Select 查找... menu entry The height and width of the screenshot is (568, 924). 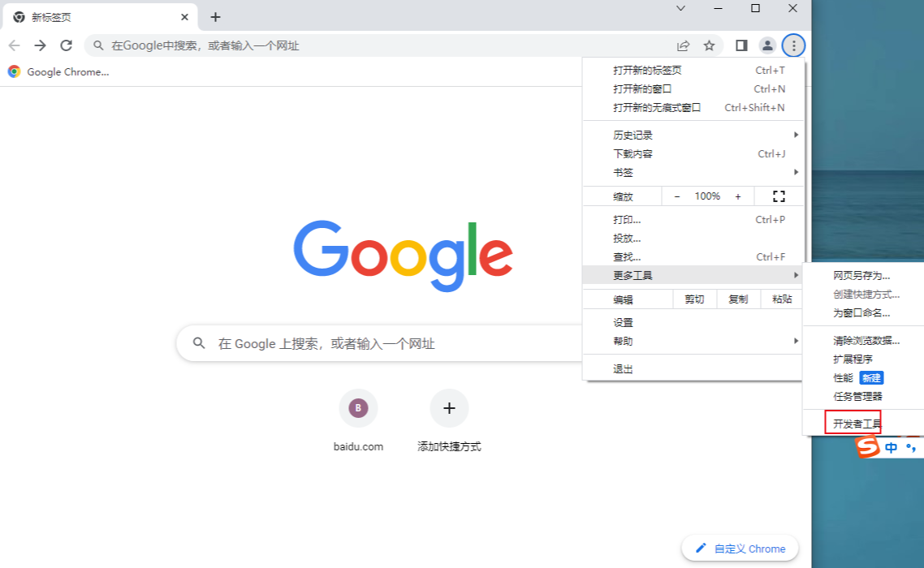click(x=693, y=257)
